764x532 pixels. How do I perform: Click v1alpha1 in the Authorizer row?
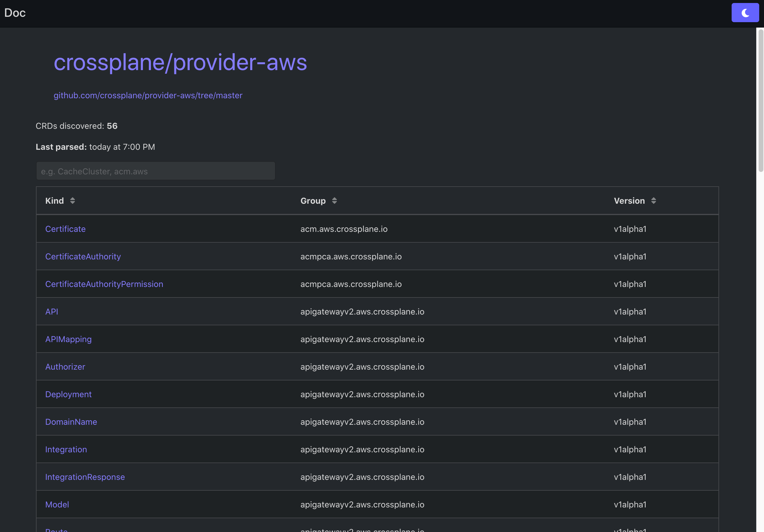(630, 367)
